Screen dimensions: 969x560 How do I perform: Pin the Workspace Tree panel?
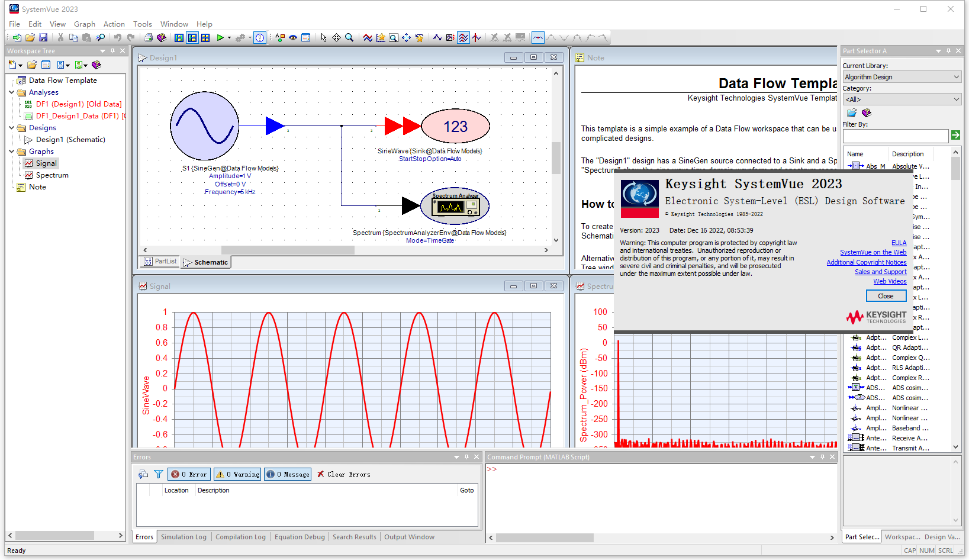[112, 51]
